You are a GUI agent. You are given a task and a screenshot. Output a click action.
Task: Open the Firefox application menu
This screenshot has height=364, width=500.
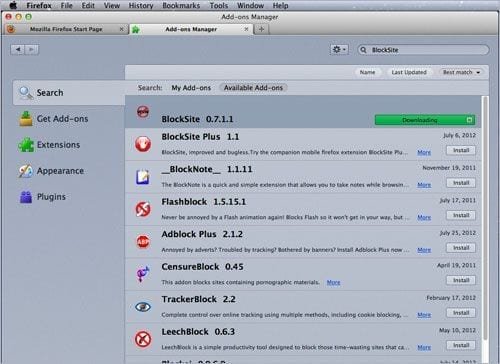pyautogui.click(x=39, y=5)
